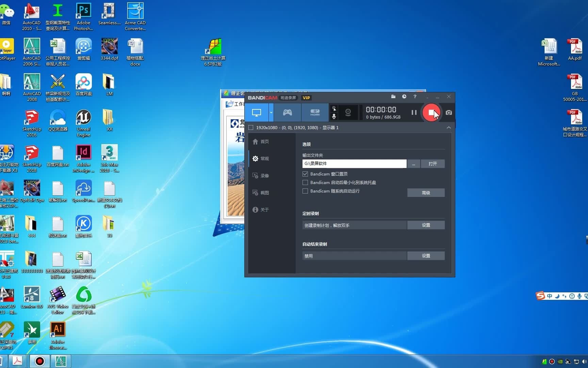Toggle Sogou half/full-width moon icon

point(557,296)
